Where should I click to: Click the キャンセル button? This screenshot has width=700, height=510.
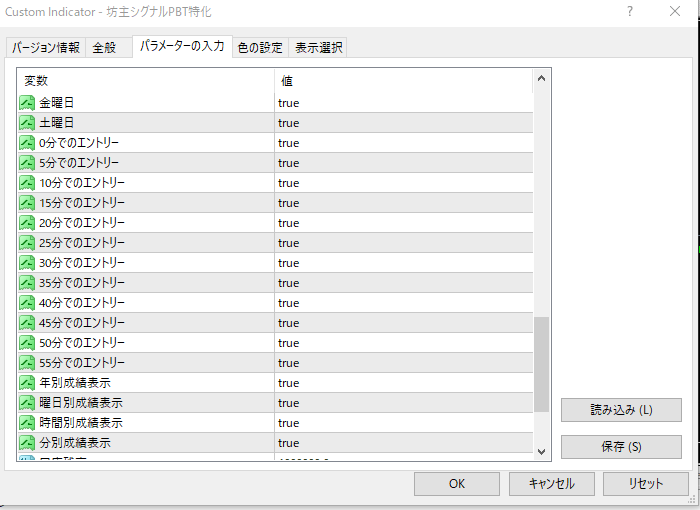[x=551, y=484]
